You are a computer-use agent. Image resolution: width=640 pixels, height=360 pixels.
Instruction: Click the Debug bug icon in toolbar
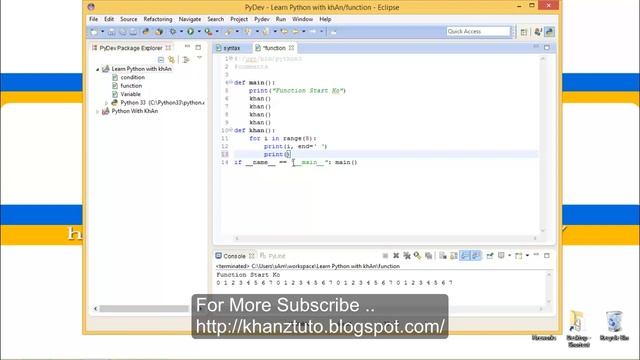[x=173, y=31]
